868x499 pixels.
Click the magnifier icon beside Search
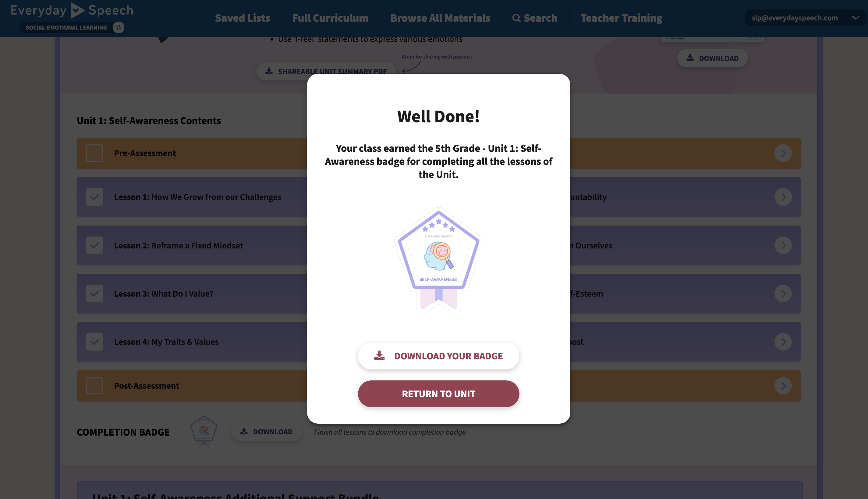516,18
